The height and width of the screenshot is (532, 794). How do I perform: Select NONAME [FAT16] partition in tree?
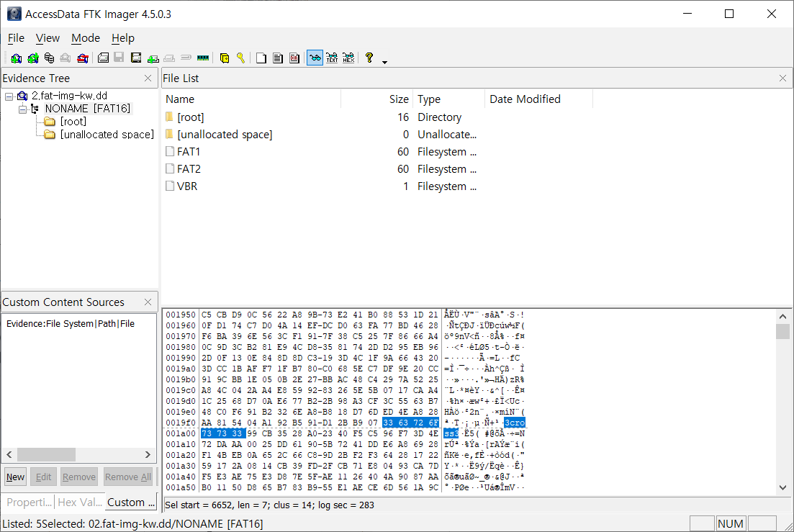[x=88, y=108]
